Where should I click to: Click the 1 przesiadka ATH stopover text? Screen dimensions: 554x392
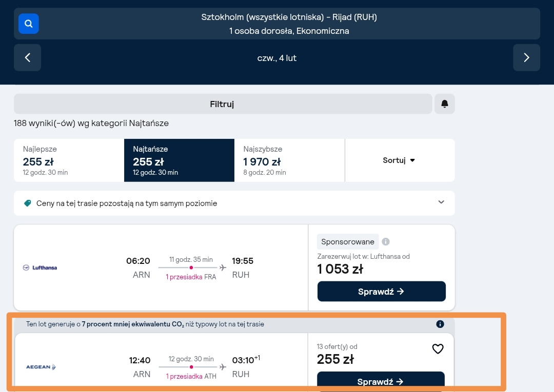click(191, 377)
